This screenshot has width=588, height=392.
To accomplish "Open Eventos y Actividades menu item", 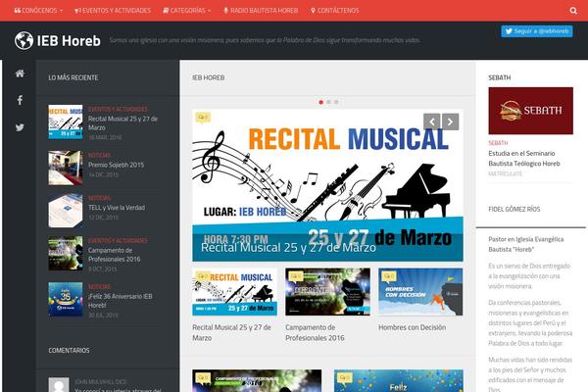I will click(x=113, y=11).
